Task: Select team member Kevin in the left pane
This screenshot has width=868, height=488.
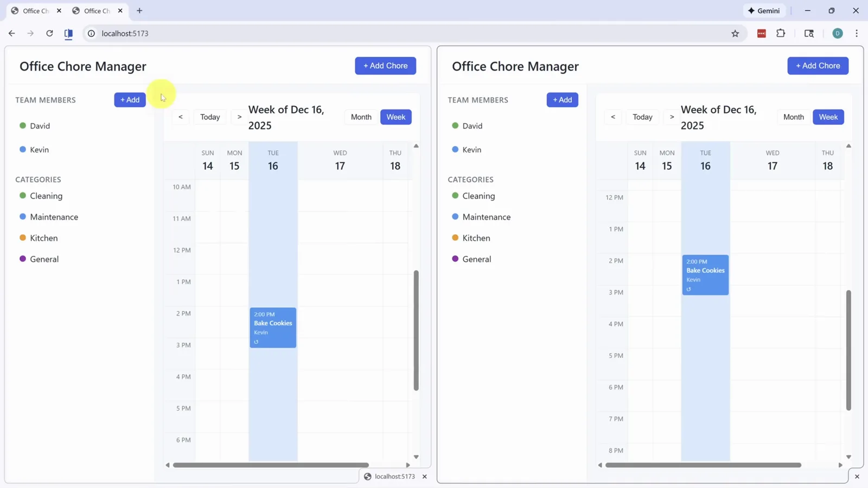Action: (x=39, y=150)
